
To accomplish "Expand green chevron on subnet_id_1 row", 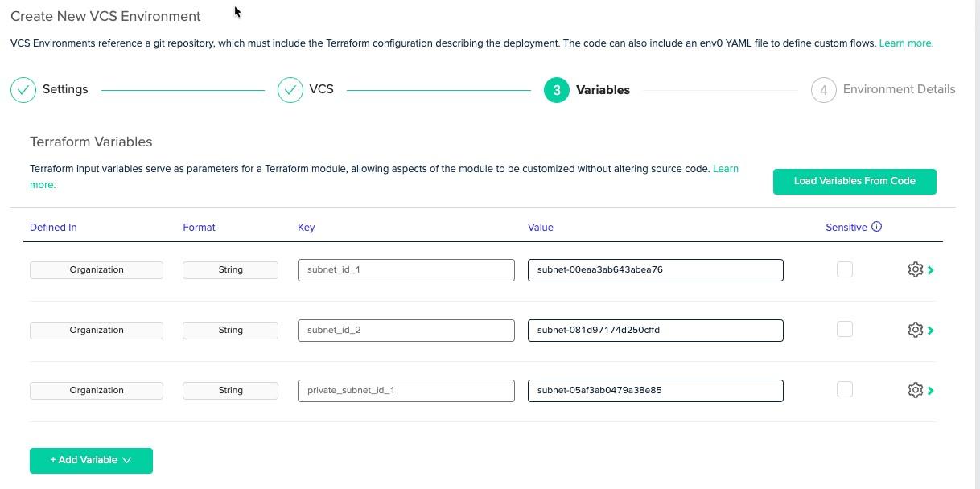I will 931,270.
